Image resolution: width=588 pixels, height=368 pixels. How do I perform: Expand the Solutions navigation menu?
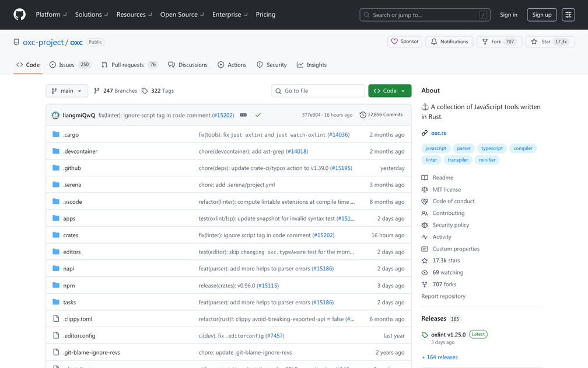click(x=92, y=15)
